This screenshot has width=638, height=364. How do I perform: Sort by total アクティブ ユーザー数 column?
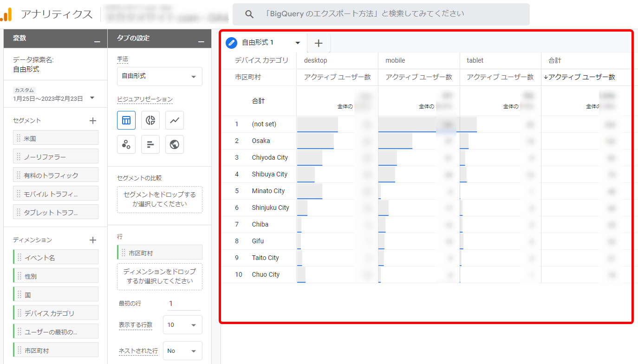coord(579,77)
